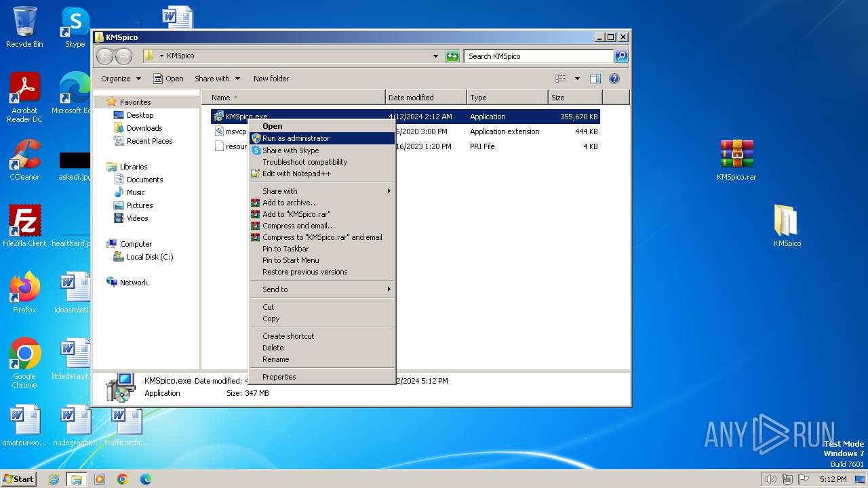Image resolution: width=868 pixels, height=488 pixels.
Task: Select the KMSpico folder on the desktop
Action: 787,226
